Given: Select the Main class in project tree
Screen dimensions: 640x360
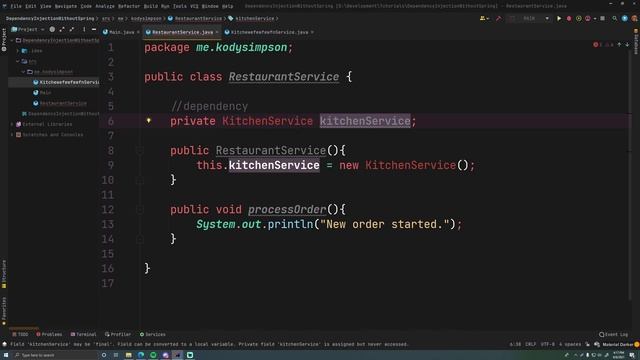Looking at the screenshot, I should (45, 93).
